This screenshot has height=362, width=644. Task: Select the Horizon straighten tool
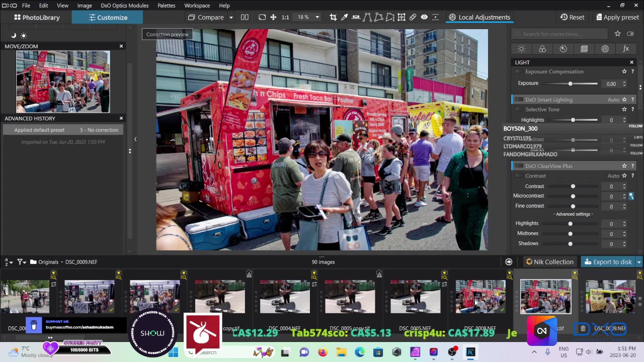click(356, 17)
